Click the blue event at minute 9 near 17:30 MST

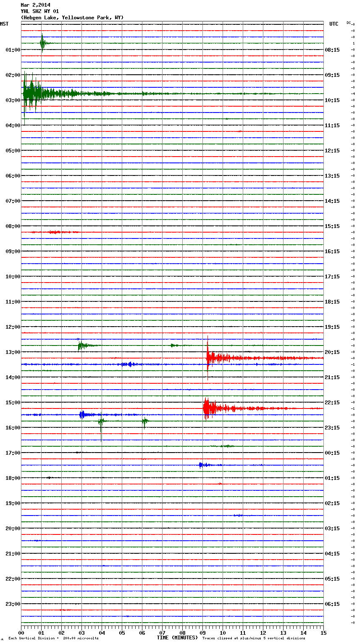click(206, 465)
